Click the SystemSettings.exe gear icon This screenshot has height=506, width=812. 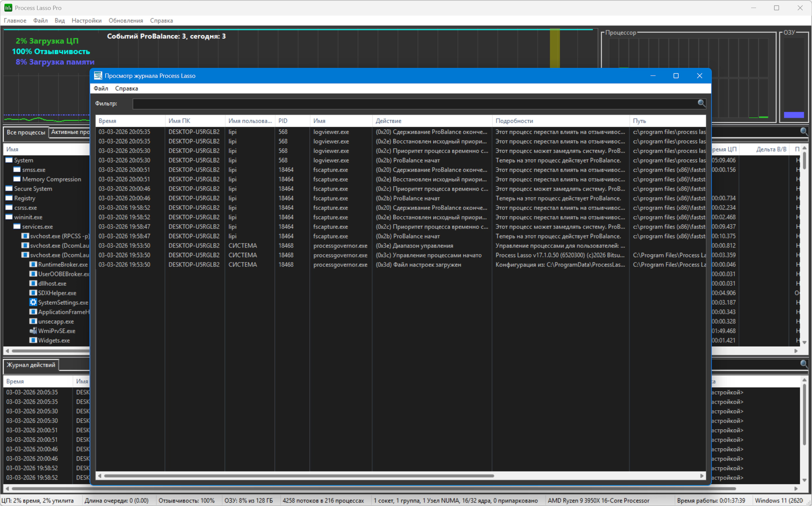click(x=33, y=302)
